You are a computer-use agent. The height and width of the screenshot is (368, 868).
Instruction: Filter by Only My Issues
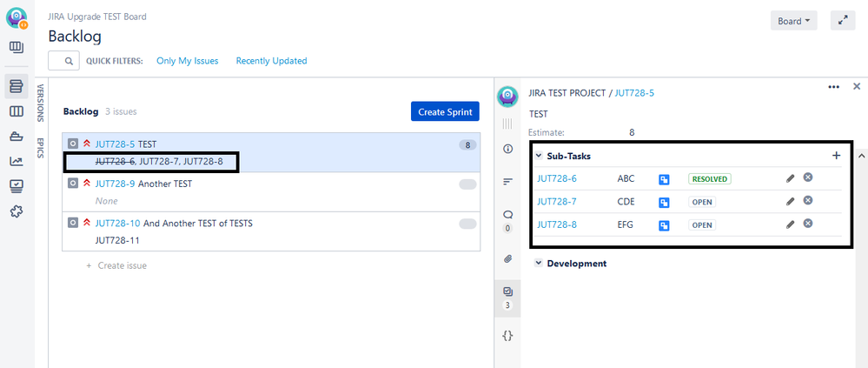188,61
